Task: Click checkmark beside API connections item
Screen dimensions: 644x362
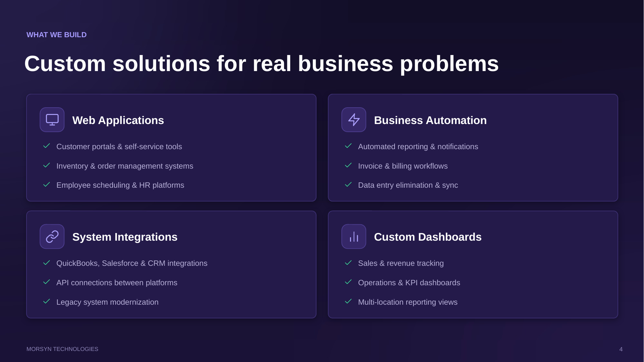Action: pos(47,282)
